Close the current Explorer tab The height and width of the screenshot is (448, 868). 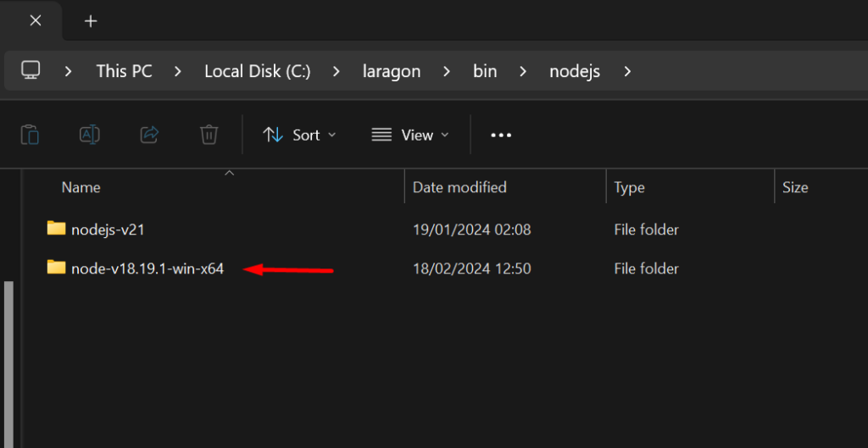pos(35,21)
